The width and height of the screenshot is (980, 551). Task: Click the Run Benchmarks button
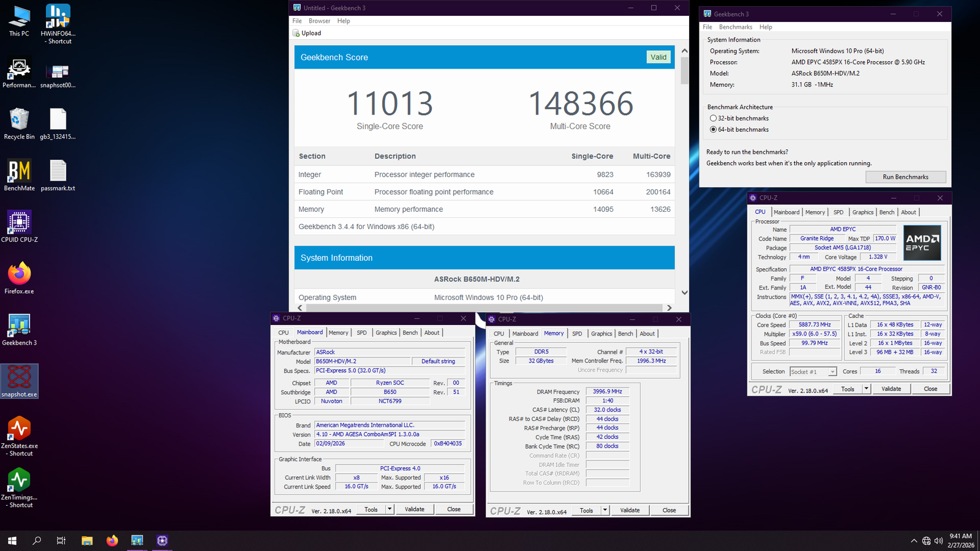point(905,177)
